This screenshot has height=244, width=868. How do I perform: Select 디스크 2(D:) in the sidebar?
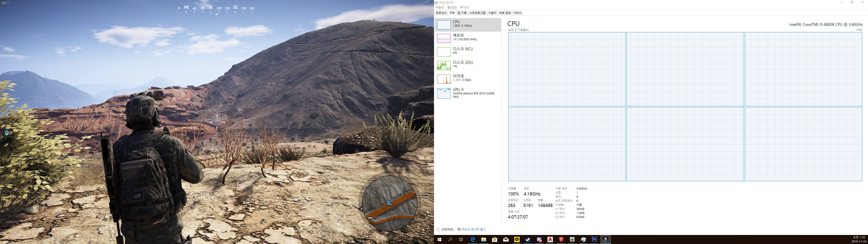click(x=468, y=65)
